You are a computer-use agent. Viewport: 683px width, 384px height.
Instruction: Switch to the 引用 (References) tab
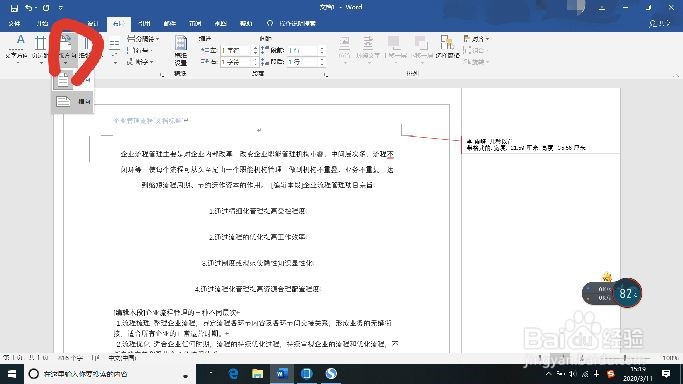click(x=144, y=23)
